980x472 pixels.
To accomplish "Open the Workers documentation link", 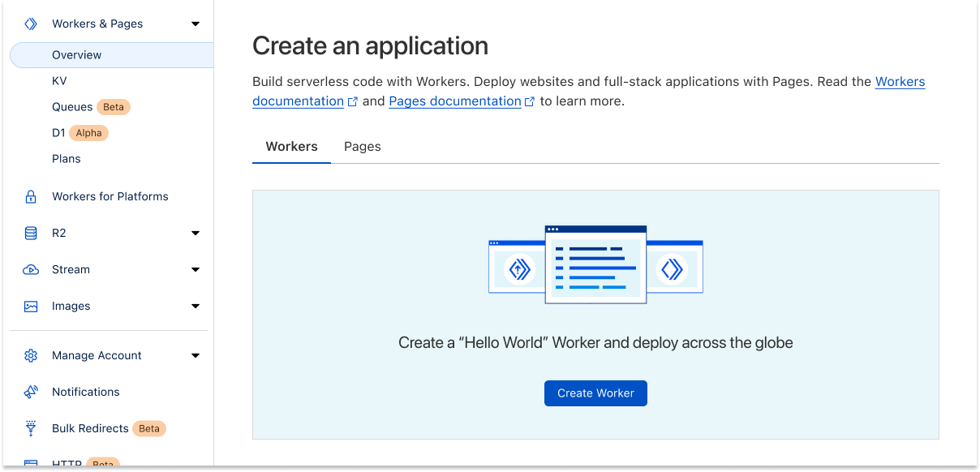I will coord(899,82).
